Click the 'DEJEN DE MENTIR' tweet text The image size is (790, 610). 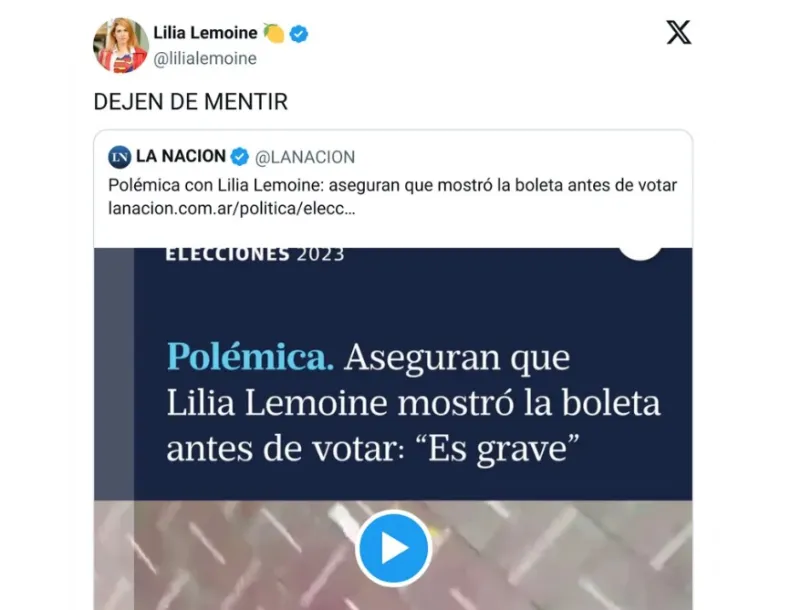[x=190, y=102]
